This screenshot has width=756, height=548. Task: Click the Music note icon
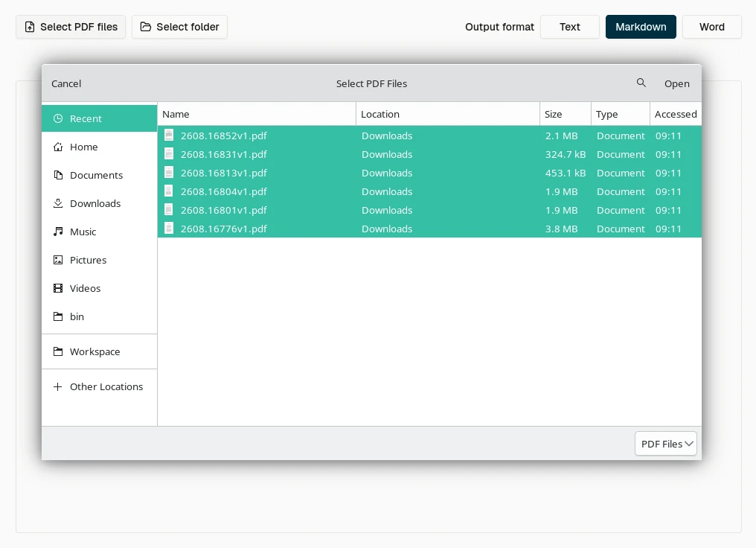pos(58,232)
